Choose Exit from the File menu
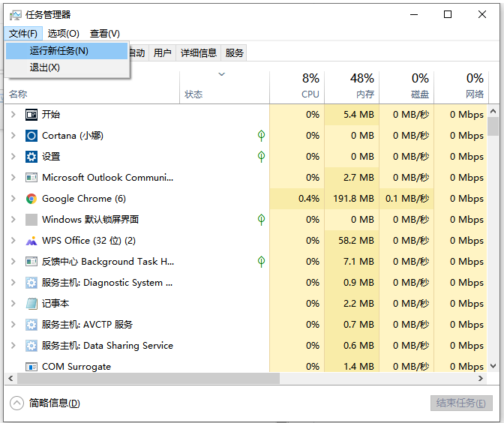Screen dimensions: 504x423 click(x=45, y=67)
